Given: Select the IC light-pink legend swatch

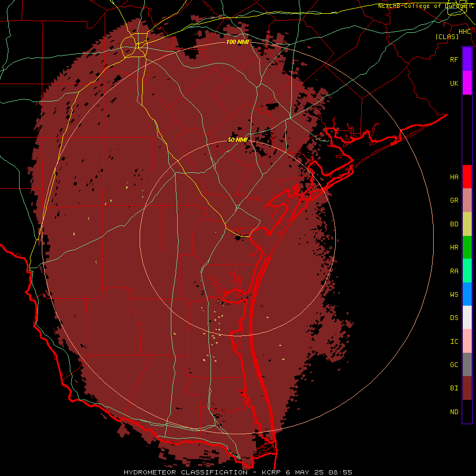Looking at the screenshot, I should 467,341.
